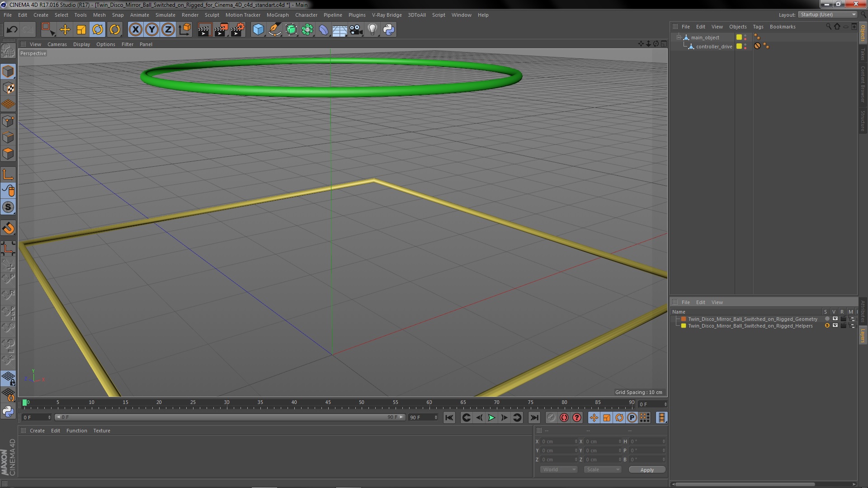
Task: Open the Simulate menu
Action: click(165, 15)
